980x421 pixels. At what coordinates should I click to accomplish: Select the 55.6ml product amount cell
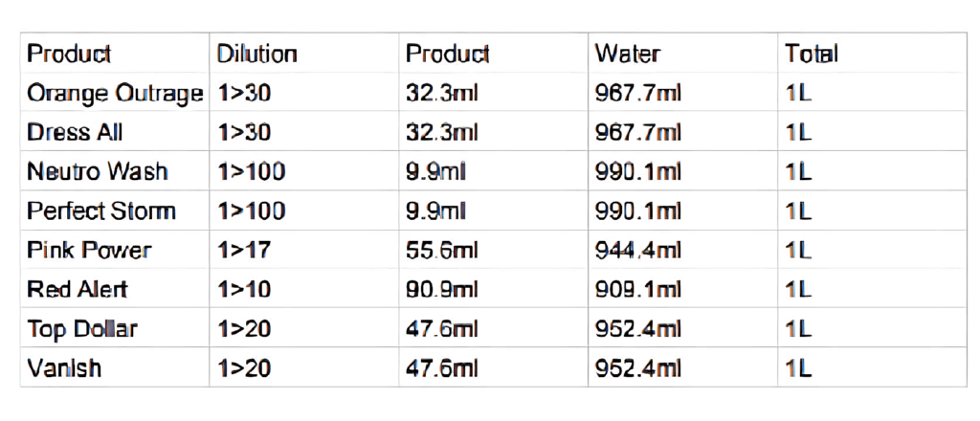441,251
